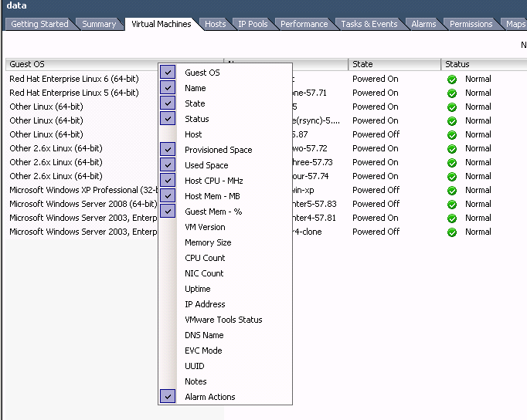This screenshot has width=527, height=420.
Task: Toggle the Host CPU - MHz column
Action: (168, 181)
